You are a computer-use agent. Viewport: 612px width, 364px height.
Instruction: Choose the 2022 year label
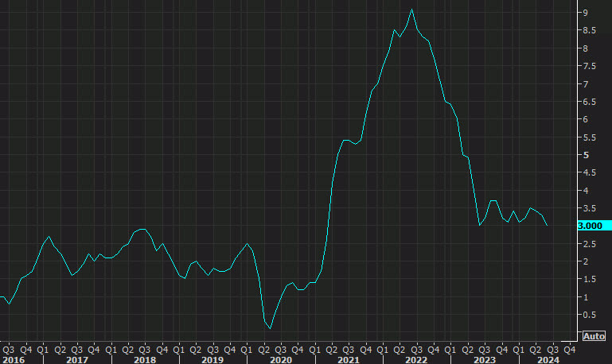click(415, 359)
